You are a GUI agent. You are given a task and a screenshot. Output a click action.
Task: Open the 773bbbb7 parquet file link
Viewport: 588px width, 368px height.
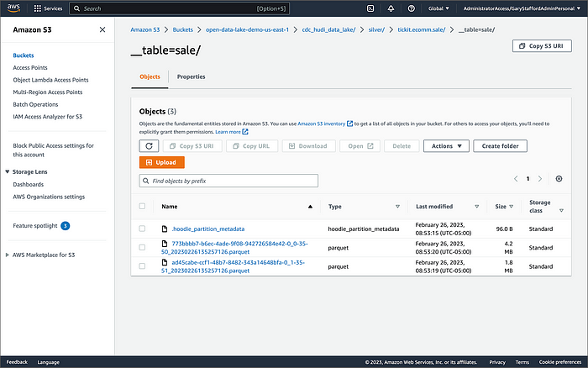point(234,248)
